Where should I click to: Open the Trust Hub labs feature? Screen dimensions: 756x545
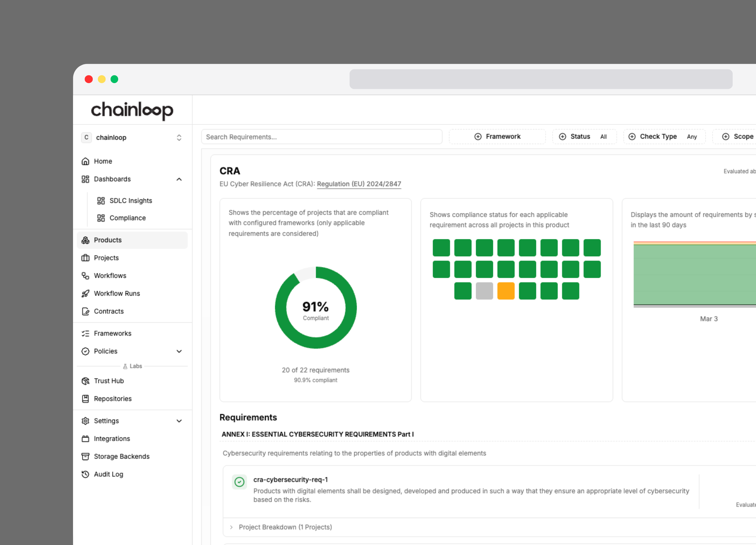108,381
